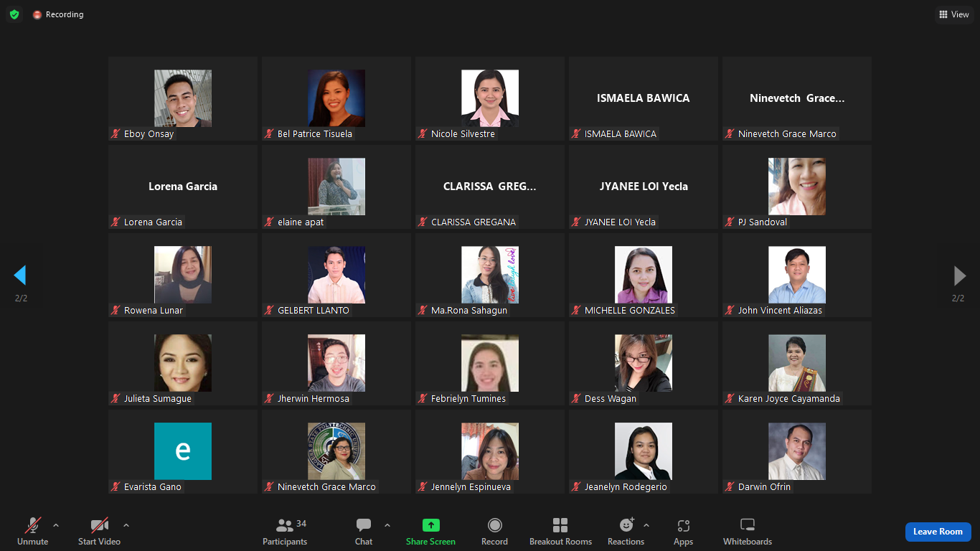Screen dimensions: 980x551
Task: Click the Leave Room button
Action: click(x=938, y=532)
